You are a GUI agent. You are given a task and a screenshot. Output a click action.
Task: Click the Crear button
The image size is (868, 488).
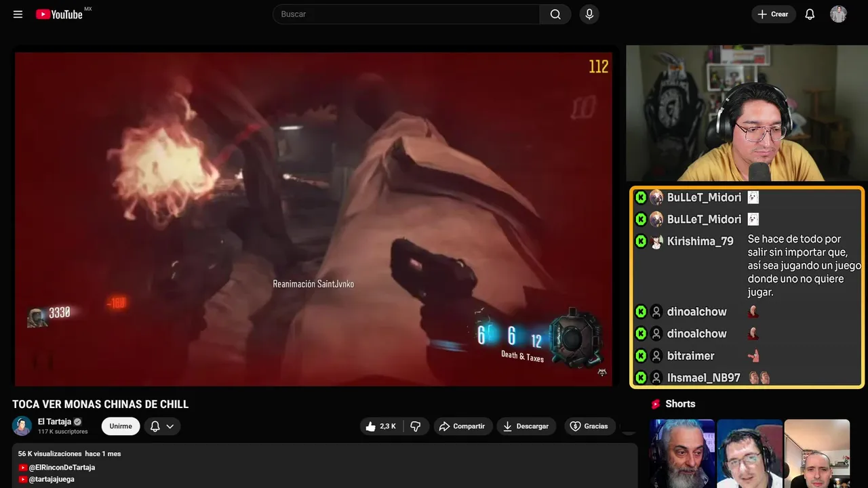point(774,14)
